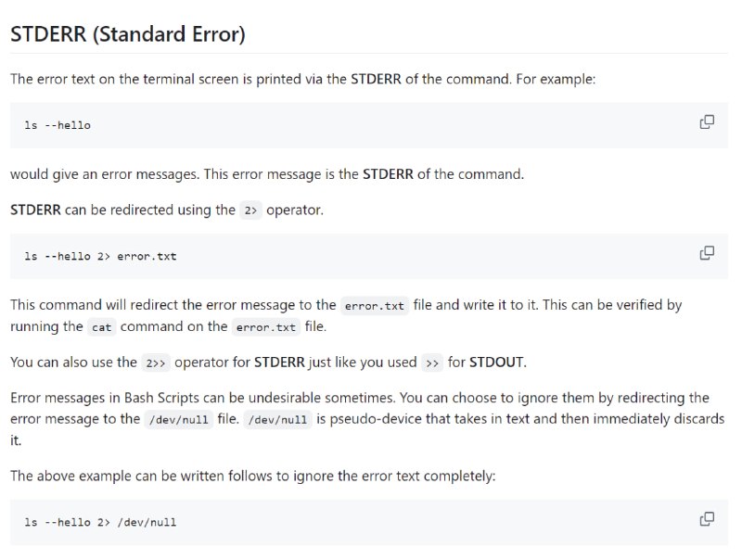Click the inline 'cat' command code
The height and width of the screenshot is (560, 742).
click(102, 327)
